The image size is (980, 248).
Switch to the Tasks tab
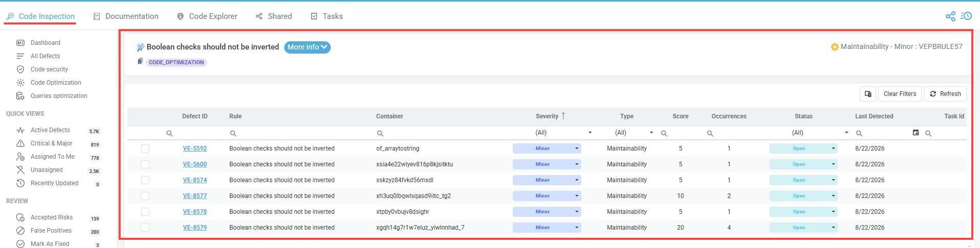tap(327, 16)
